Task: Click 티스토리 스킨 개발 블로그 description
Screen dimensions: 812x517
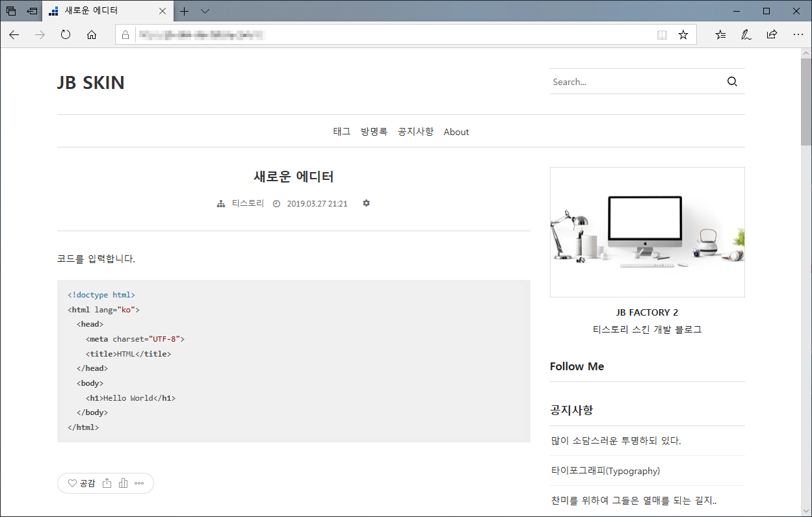Action: pos(647,329)
